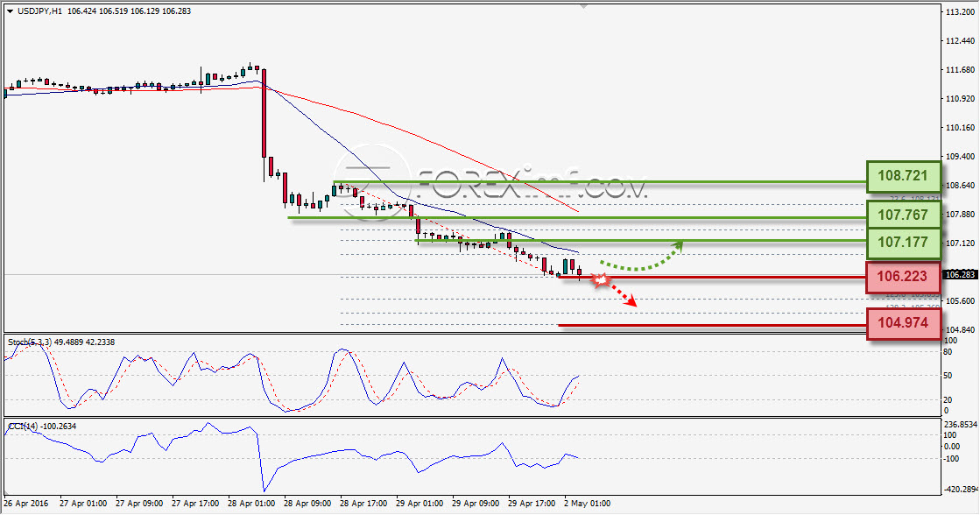Click the 20 level on the Stochastic scale
Viewport: 980px width, 515px height.
[948, 400]
